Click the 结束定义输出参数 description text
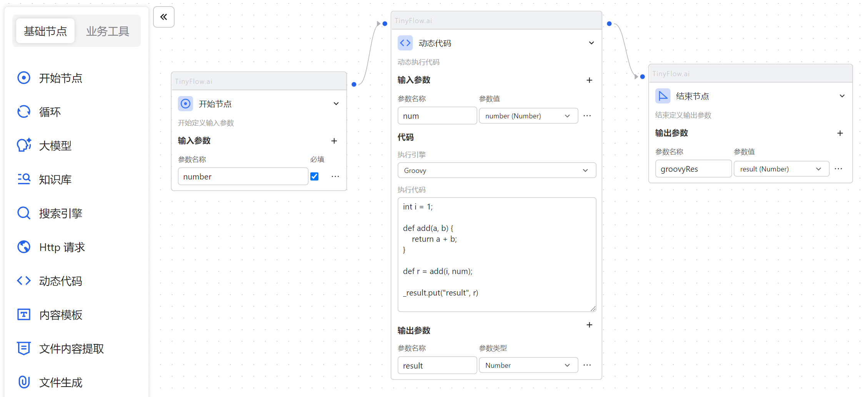Viewport: 868px width, 397px height. [x=683, y=115]
